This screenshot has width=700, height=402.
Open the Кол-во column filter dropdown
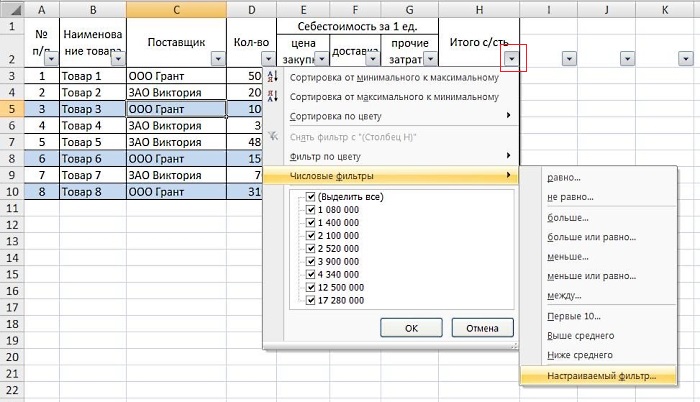[x=267, y=59]
